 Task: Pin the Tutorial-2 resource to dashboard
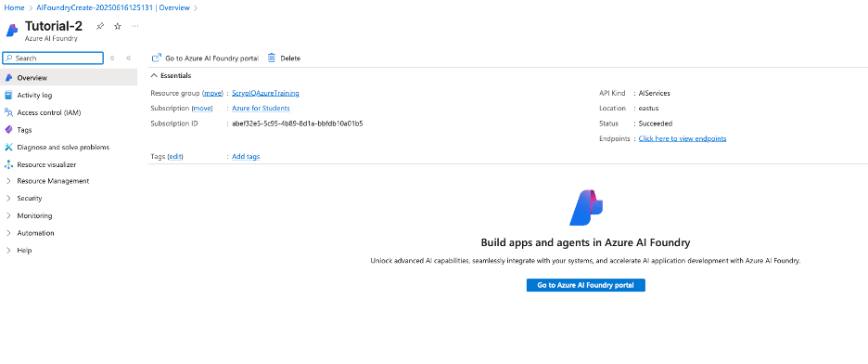(x=99, y=26)
